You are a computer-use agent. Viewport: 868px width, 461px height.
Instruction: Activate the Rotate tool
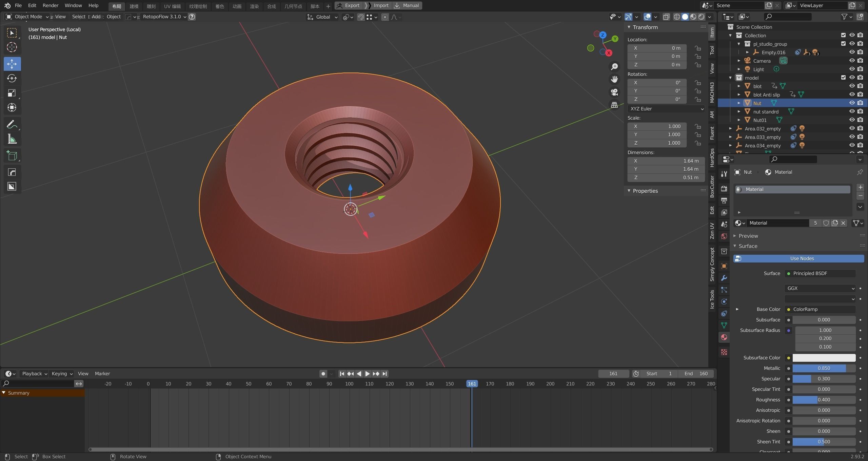[12, 78]
